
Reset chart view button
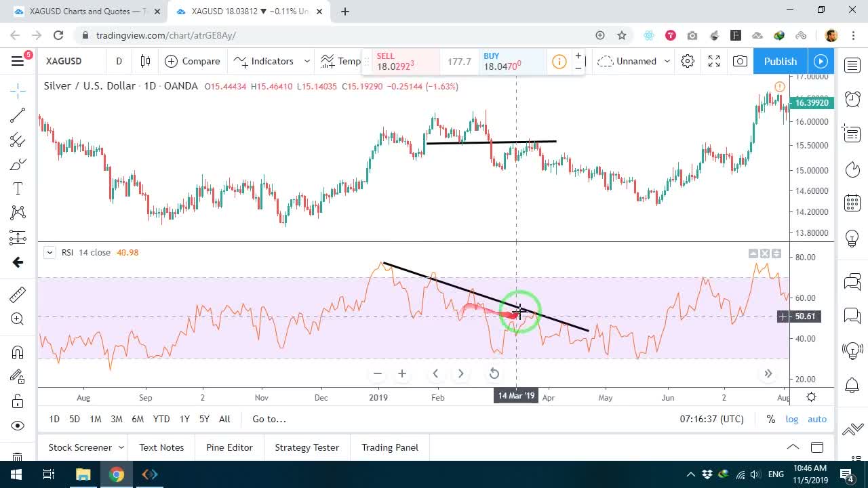coord(494,373)
